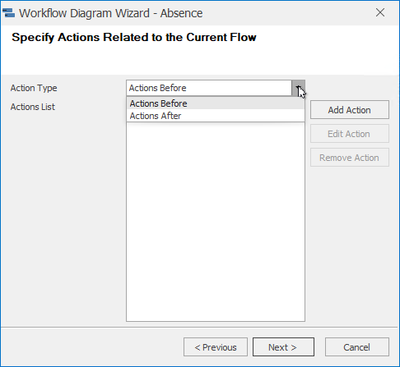The height and width of the screenshot is (367, 400).
Task: Advance the wizard with Next
Action: click(x=283, y=347)
